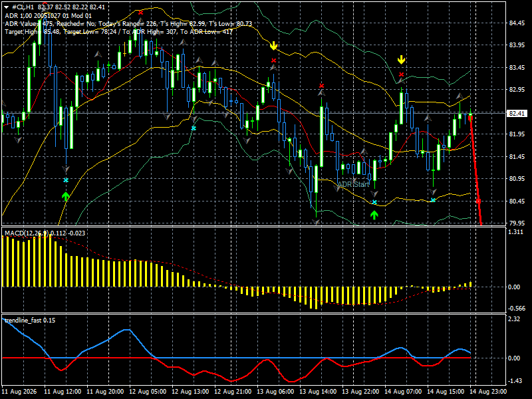
Task: Click the 14 Aug 23:00 time axis label
Action: point(488,392)
